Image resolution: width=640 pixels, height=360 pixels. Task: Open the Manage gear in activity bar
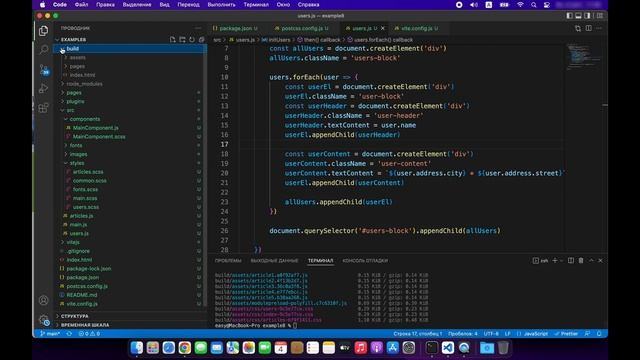pos(44,320)
